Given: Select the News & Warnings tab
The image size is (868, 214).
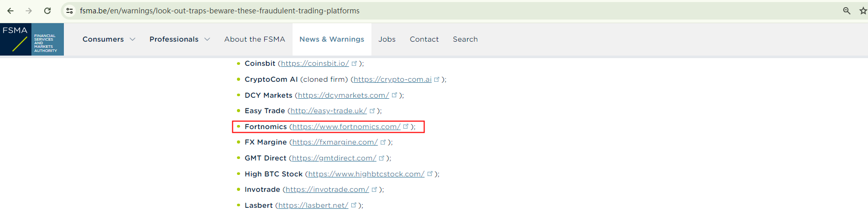Looking at the screenshot, I should click(x=332, y=39).
